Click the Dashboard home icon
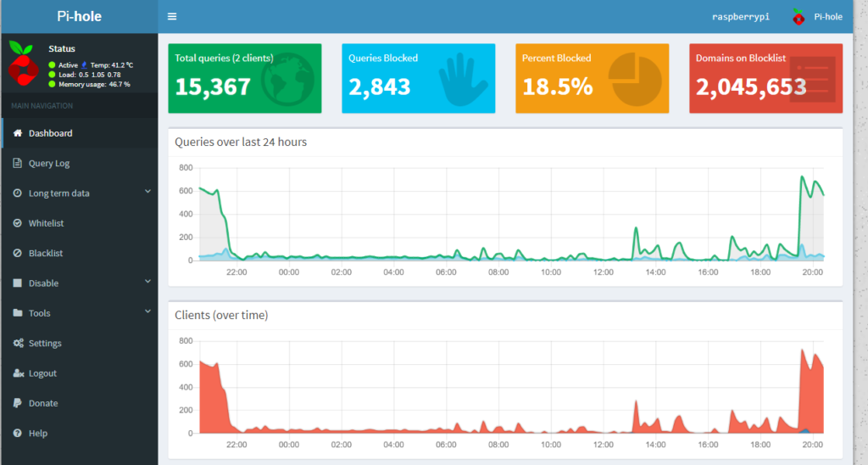 (x=18, y=133)
